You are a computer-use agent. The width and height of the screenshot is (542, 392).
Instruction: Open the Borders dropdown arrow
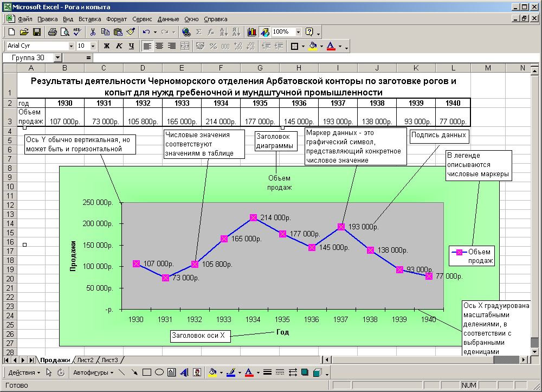pyautogui.click(x=303, y=46)
